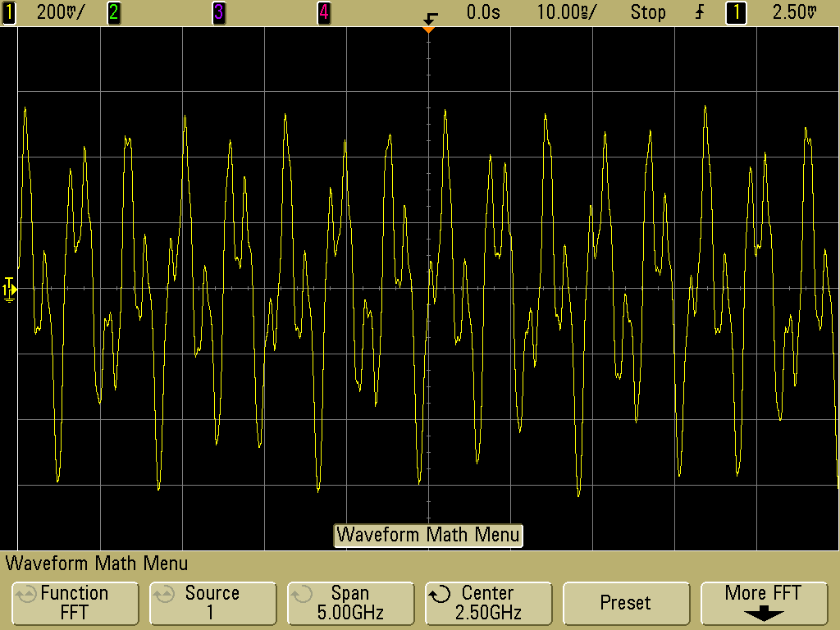Click the delay reference arrow above graticule
The width and height of the screenshot is (840, 630).
click(430, 16)
